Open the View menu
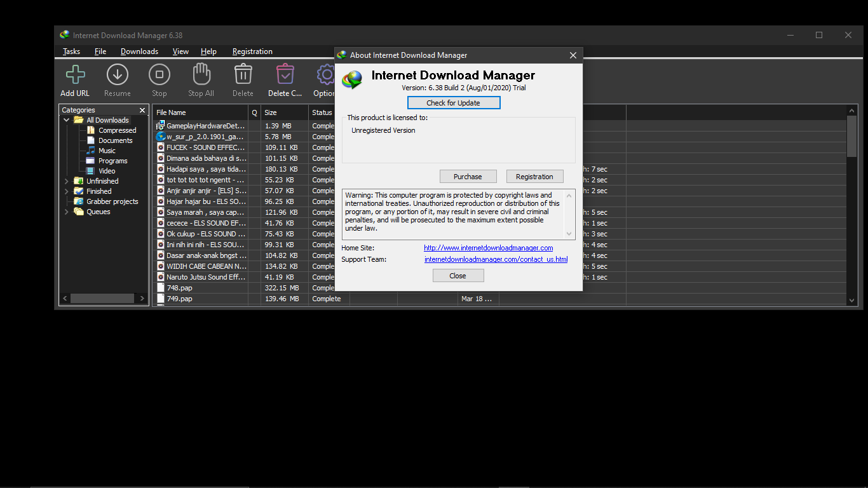 [180, 51]
